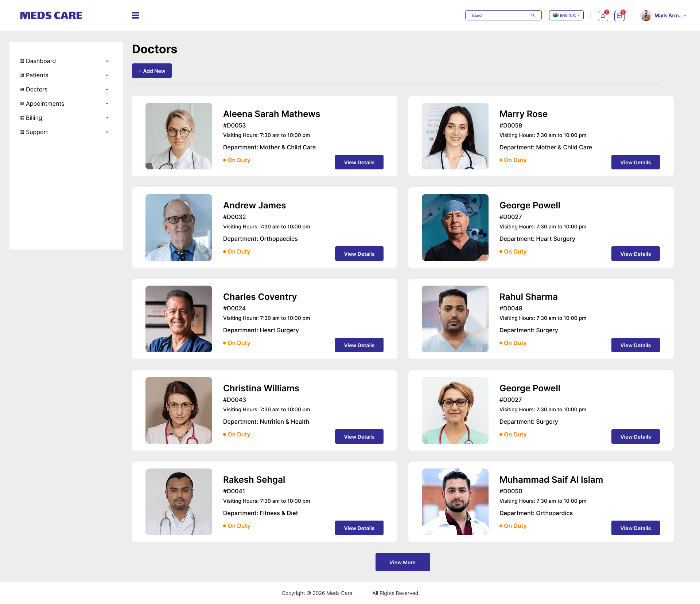Click the Dashboard sidebar icon
Viewport: 700px width, 604px height.
click(22, 61)
